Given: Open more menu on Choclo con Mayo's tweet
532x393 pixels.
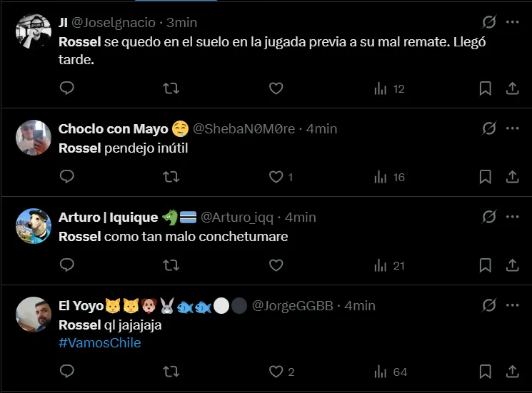Looking at the screenshot, I should coord(512,128).
